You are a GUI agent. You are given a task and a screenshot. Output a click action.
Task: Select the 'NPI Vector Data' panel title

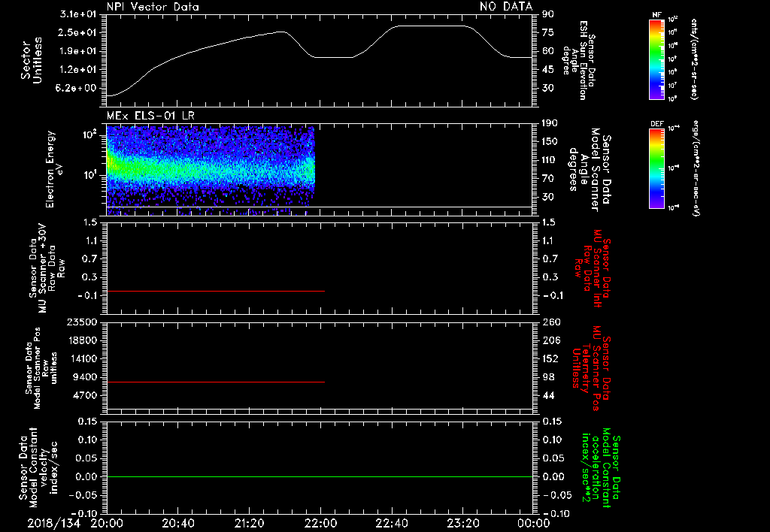(153, 7)
